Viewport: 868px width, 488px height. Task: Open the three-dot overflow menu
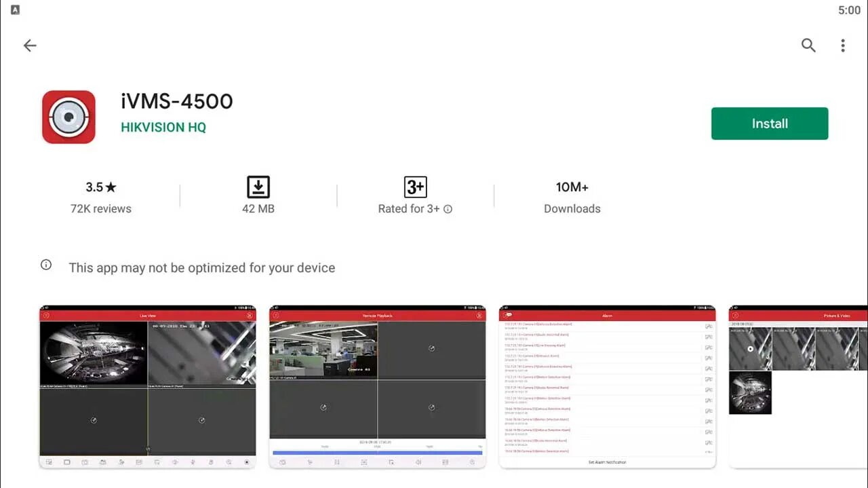pos(843,45)
